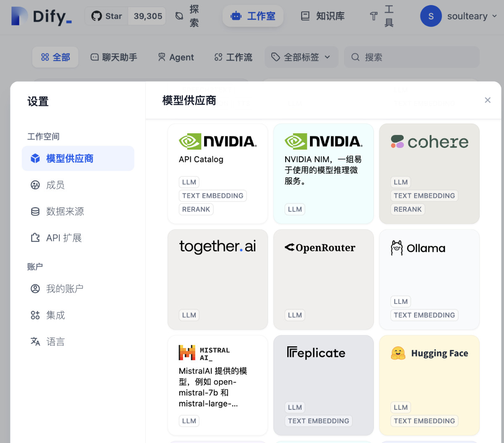Click LLM tag on OpenRouter card

pyautogui.click(x=295, y=315)
